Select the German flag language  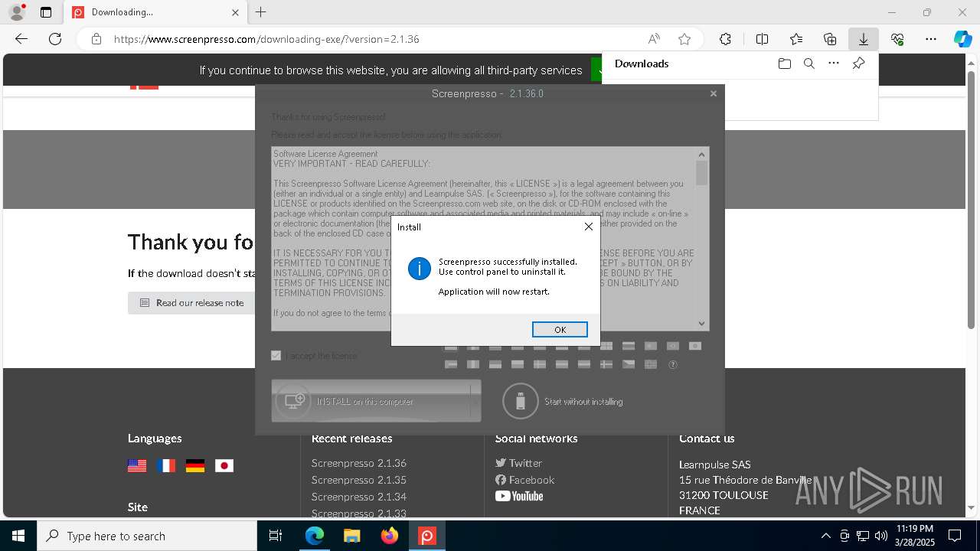point(195,465)
